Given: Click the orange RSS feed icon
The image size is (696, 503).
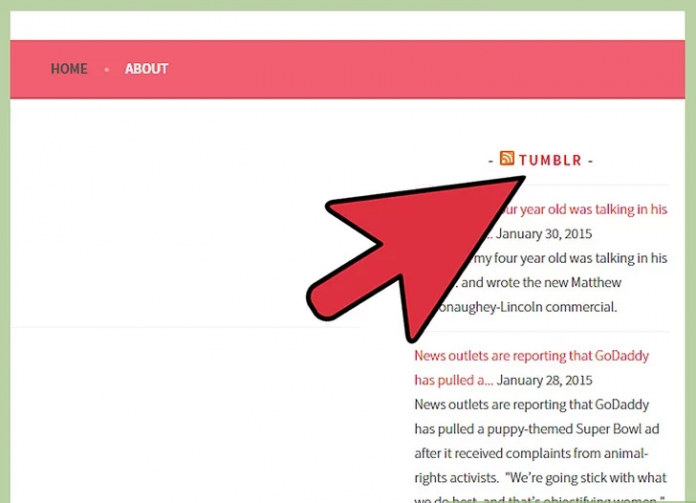Looking at the screenshot, I should 507,158.
